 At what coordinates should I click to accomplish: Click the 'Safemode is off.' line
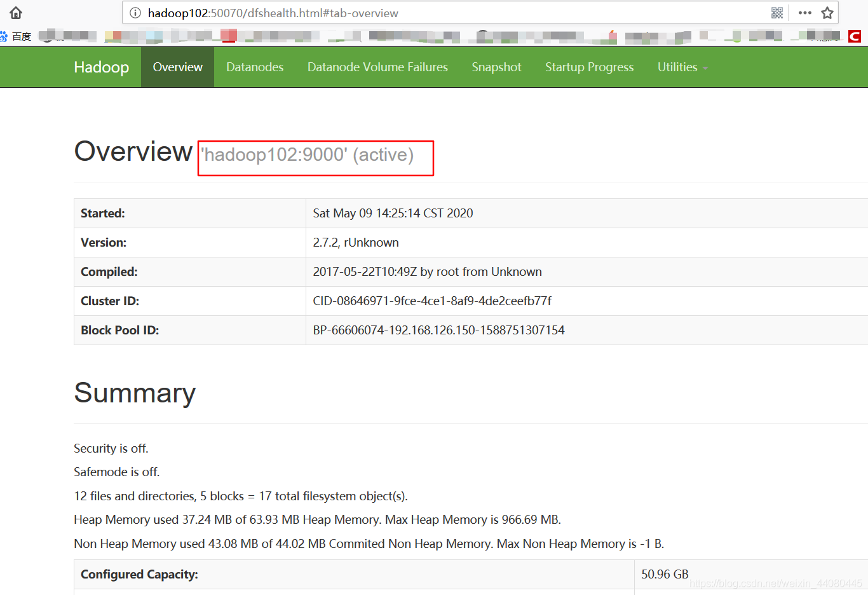(117, 472)
